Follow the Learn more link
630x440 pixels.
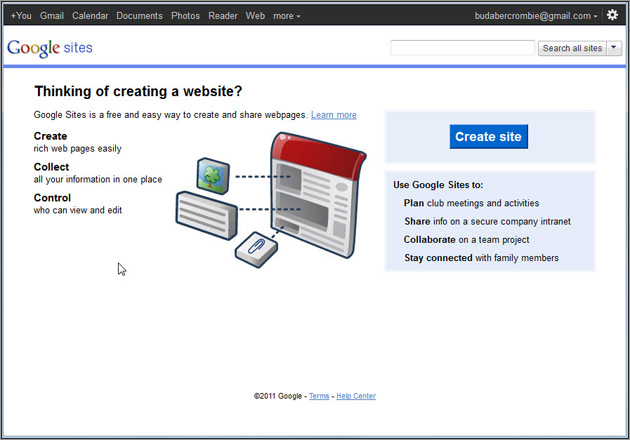coord(333,115)
